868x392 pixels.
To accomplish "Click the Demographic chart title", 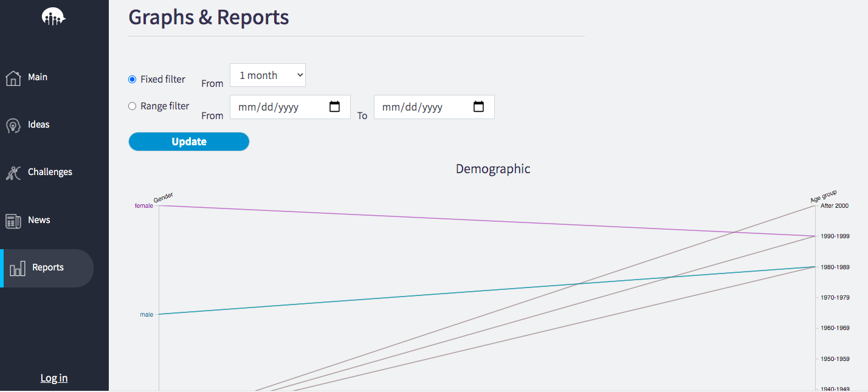I will [x=493, y=169].
